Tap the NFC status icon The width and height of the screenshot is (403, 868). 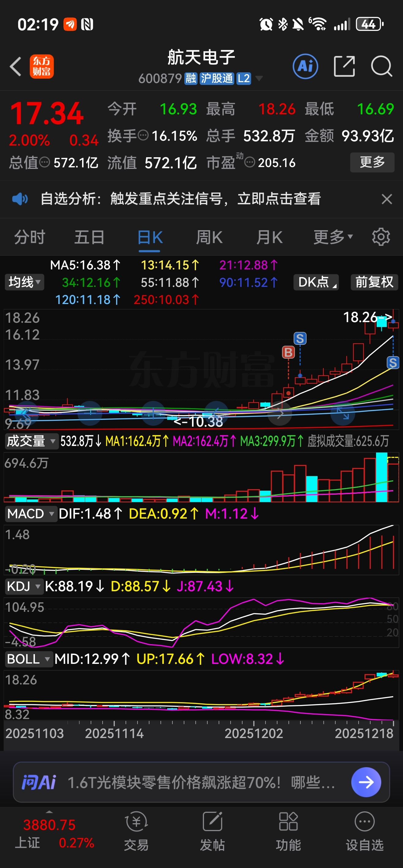(87, 24)
